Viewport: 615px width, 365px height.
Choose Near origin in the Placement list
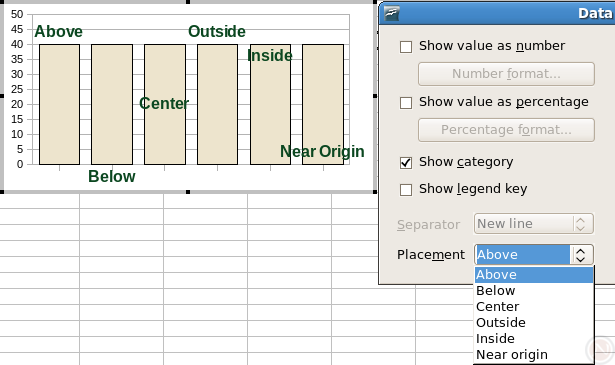pos(534,355)
